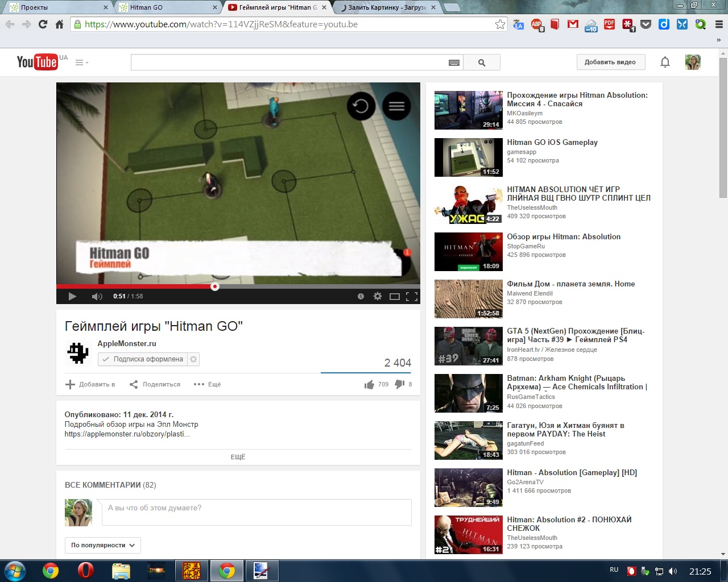Click the Pocket save extension icon
The height and width of the screenshot is (582, 728).
coord(646,24)
